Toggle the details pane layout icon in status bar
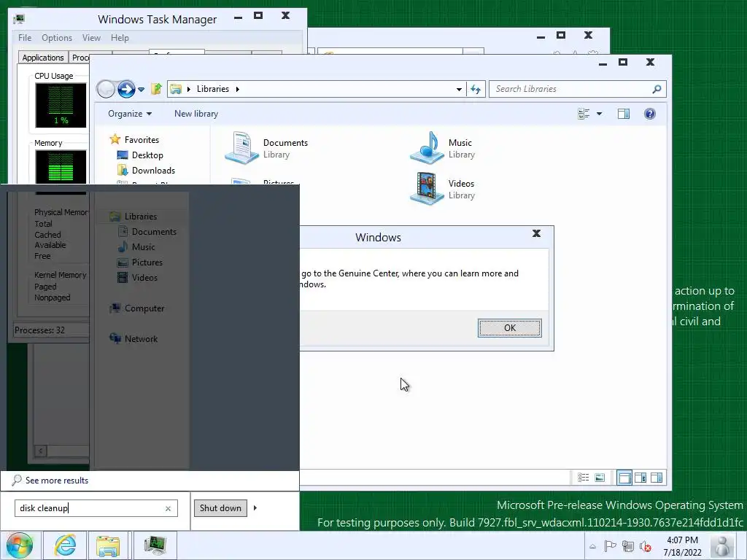Image resolution: width=747 pixels, height=560 pixels. [x=640, y=478]
